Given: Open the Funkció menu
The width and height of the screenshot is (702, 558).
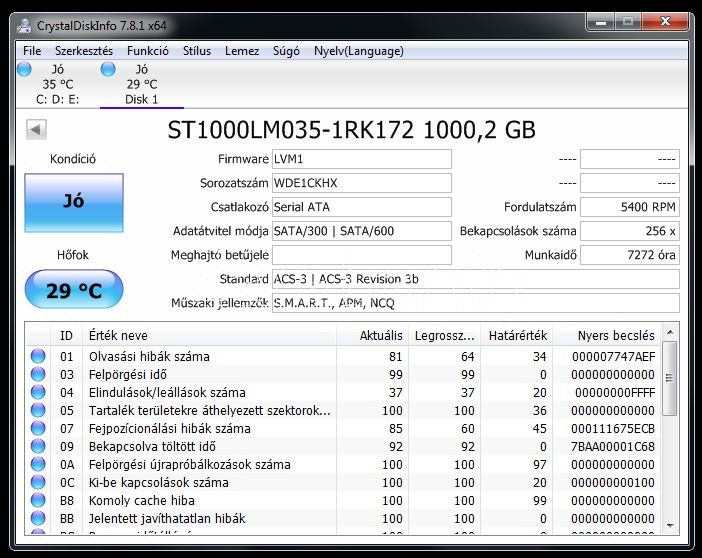Looking at the screenshot, I should click(148, 51).
